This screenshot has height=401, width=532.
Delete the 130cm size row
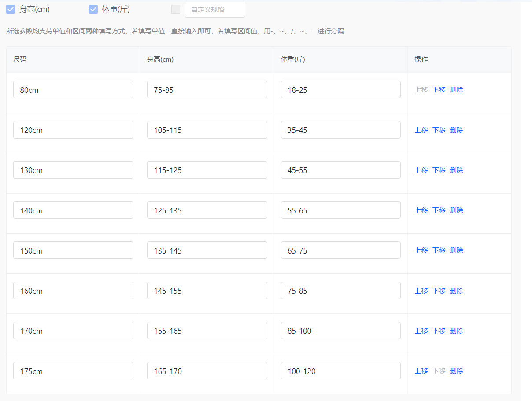456,170
